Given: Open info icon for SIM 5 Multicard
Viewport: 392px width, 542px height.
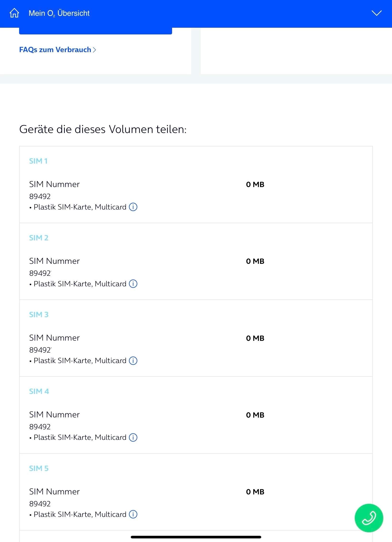Looking at the screenshot, I should coord(133,514).
